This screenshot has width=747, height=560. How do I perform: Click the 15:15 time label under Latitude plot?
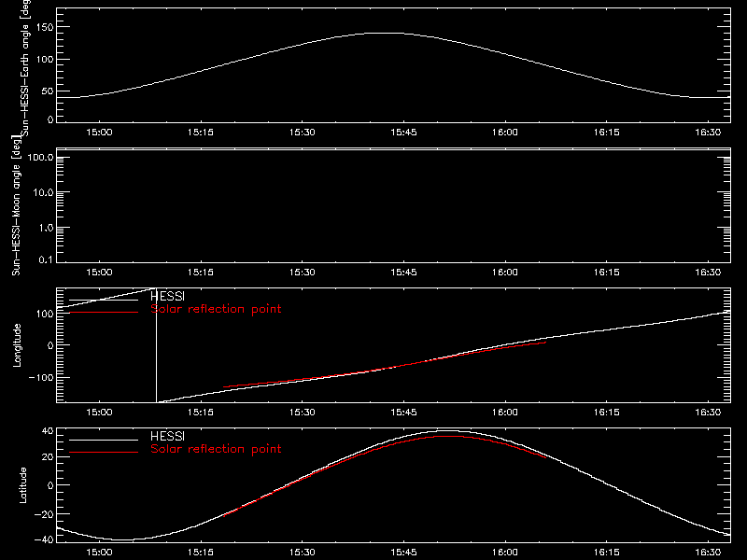point(201,553)
